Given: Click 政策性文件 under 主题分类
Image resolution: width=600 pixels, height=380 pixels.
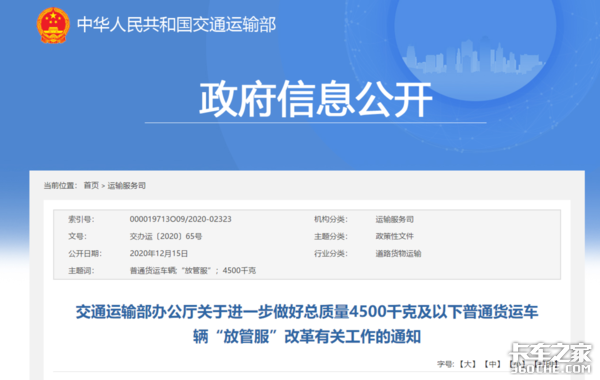Looking at the screenshot, I should tap(395, 236).
